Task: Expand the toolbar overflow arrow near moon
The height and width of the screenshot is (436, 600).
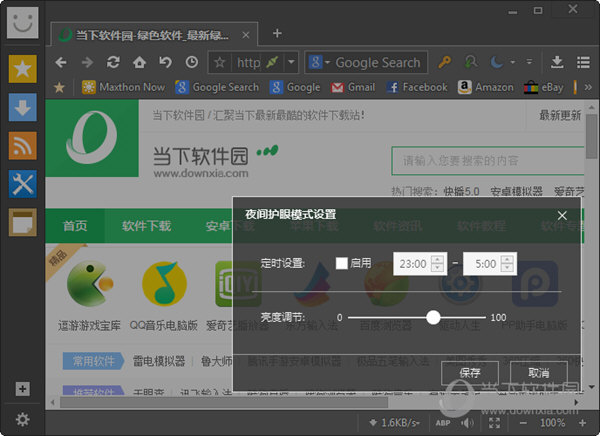Action: click(529, 62)
